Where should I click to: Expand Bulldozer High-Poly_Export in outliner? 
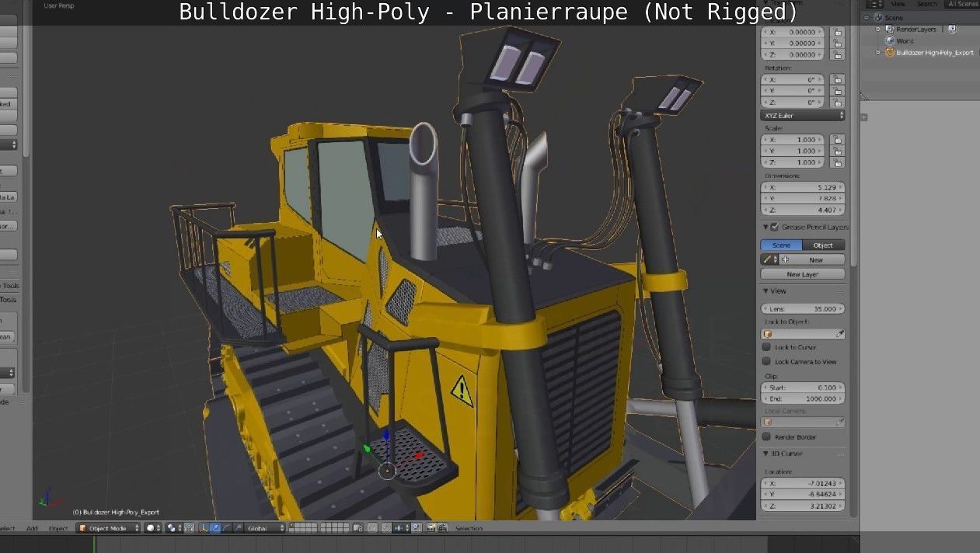click(879, 53)
